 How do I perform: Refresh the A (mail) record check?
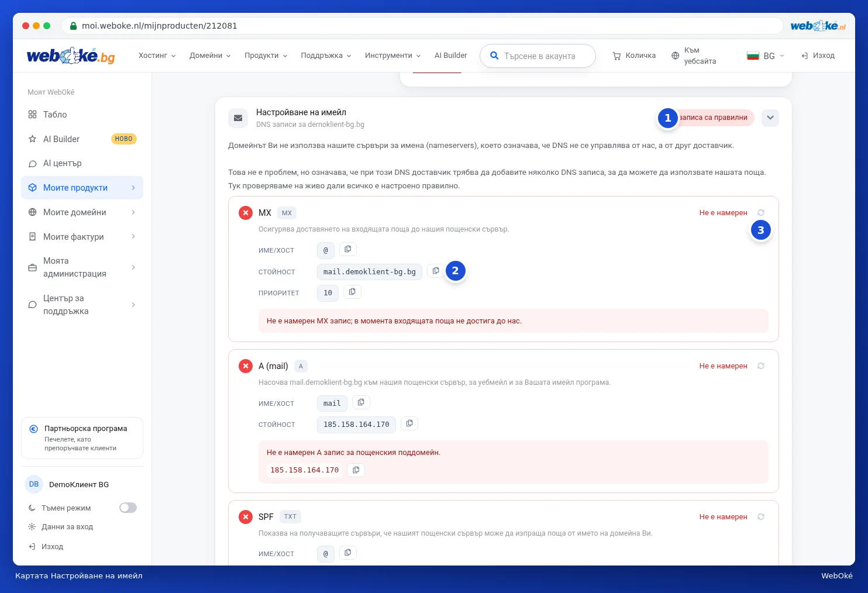point(761,366)
